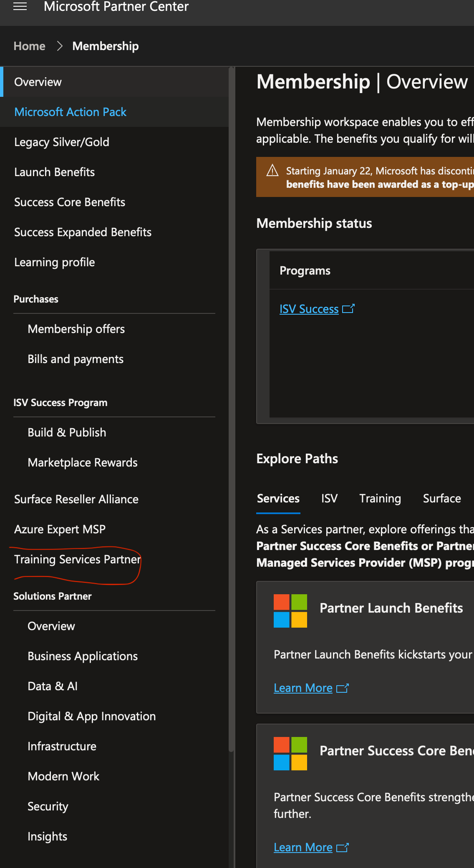This screenshot has width=474, height=868.
Task: Select the Surface tab under Explore Paths
Action: click(442, 498)
